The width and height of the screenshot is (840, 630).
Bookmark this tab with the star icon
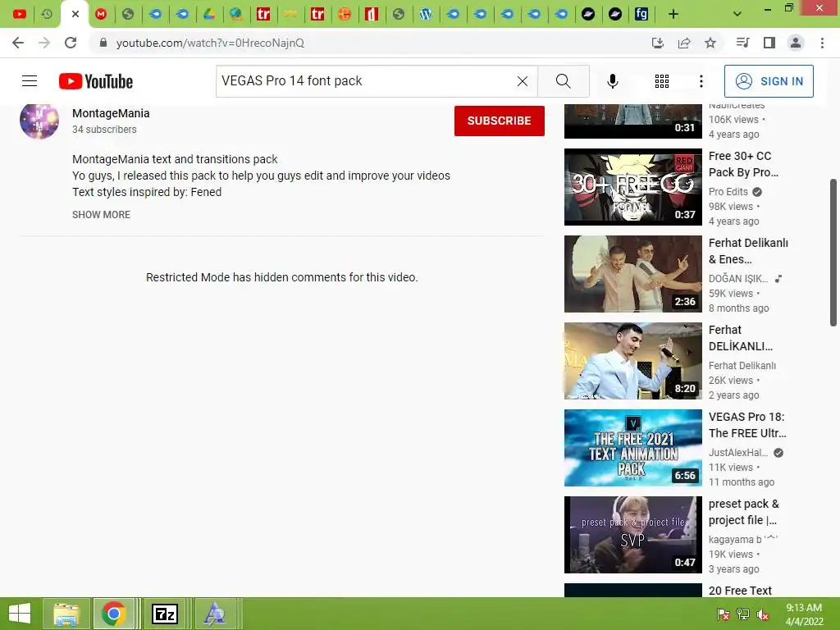click(710, 43)
